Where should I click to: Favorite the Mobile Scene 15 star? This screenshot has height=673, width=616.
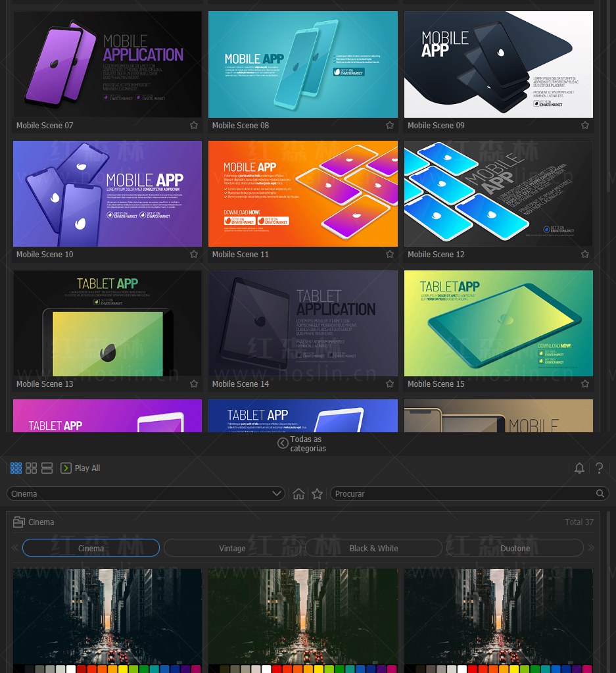[585, 384]
